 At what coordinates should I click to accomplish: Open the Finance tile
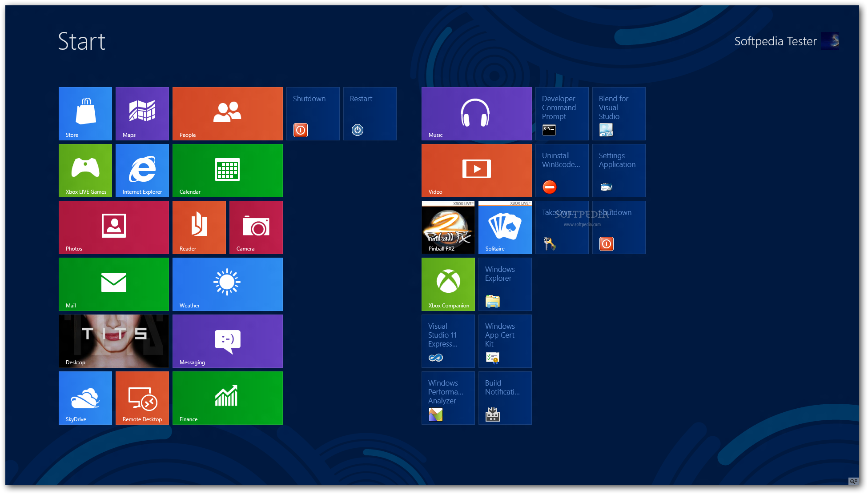tap(228, 398)
